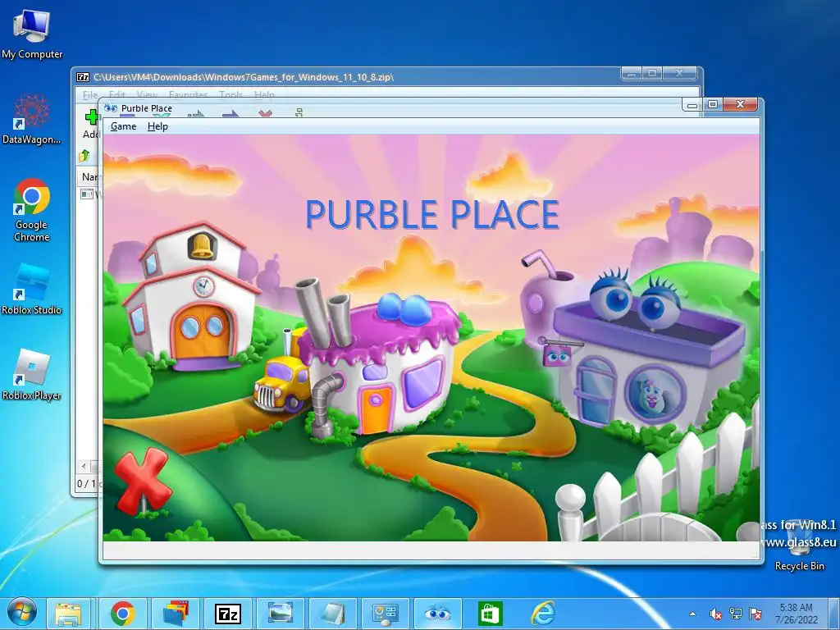840x630 pixels.
Task: Maximize the Purble Place window
Action: (713, 104)
